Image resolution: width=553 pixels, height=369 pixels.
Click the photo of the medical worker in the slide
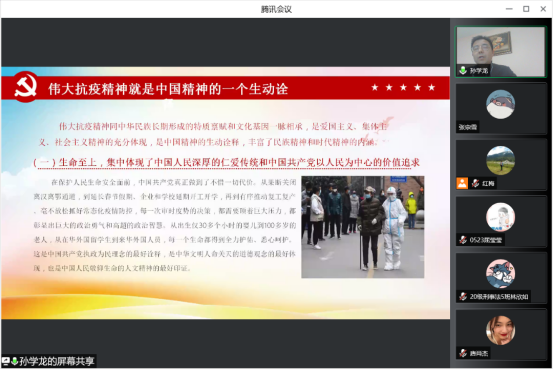[x=363, y=227]
